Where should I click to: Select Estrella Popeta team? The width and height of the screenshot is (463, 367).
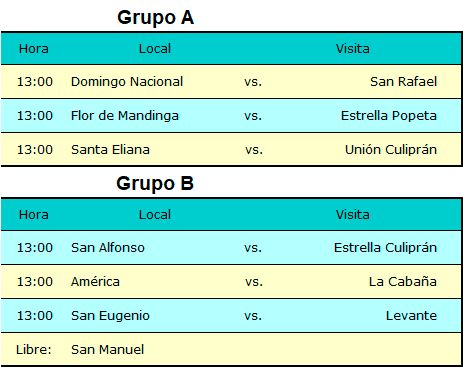tap(389, 116)
